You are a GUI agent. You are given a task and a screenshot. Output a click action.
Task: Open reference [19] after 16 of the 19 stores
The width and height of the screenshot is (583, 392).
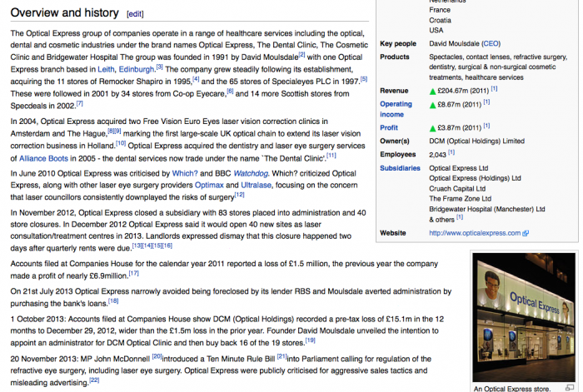pyautogui.click(x=310, y=340)
